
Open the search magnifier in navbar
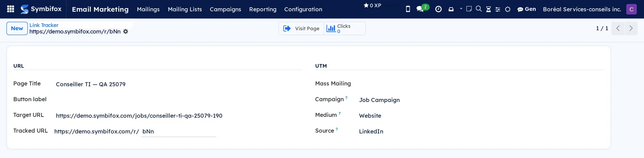tap(479, 9)
